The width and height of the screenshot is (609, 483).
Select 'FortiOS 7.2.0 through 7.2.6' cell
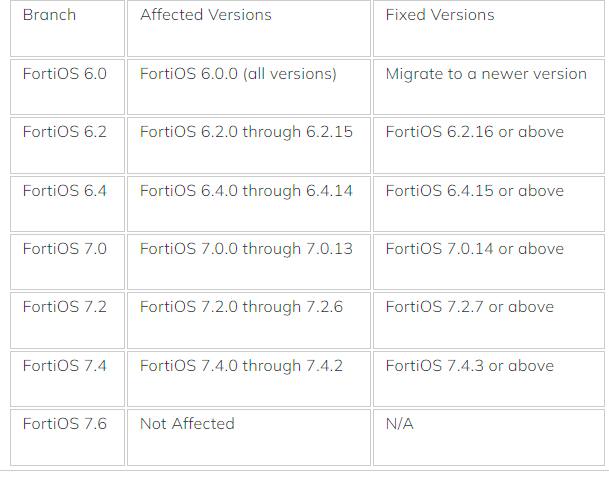click(x=249, y=320)
